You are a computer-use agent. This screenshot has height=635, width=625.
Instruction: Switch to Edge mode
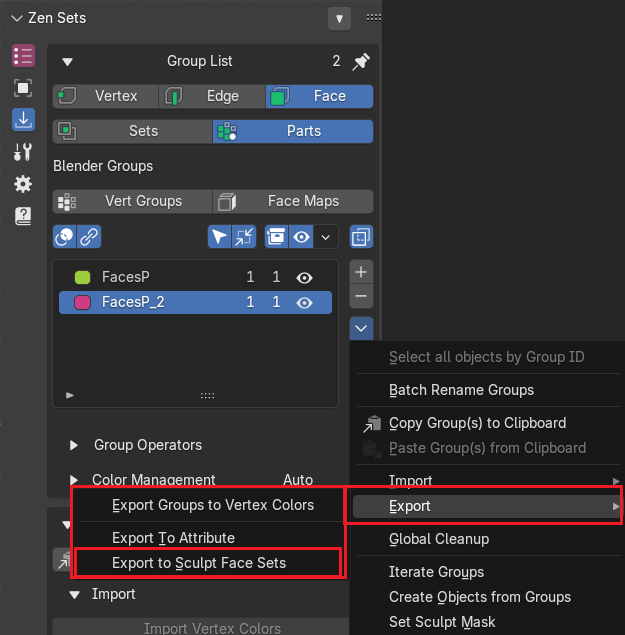click(212, 96)
